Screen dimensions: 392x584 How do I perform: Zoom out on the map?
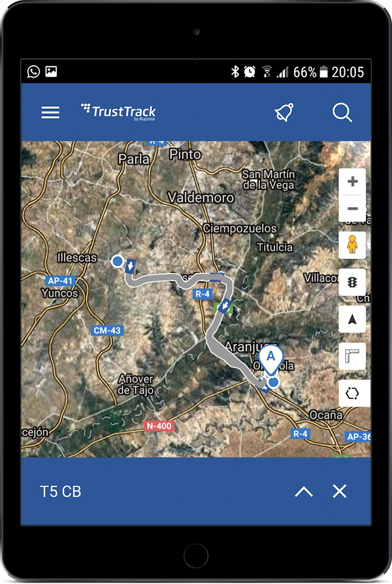352,208
